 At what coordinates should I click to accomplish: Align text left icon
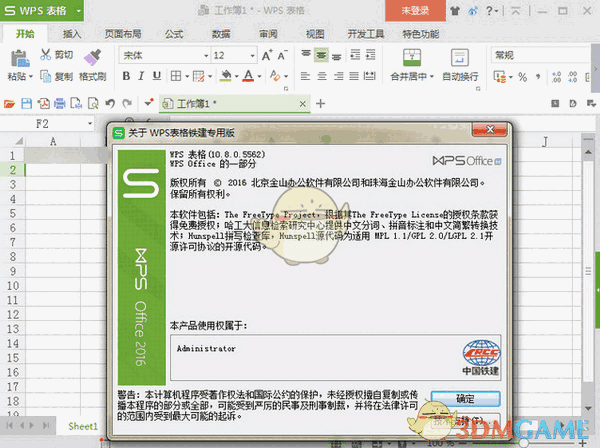[x=305, y=76]
